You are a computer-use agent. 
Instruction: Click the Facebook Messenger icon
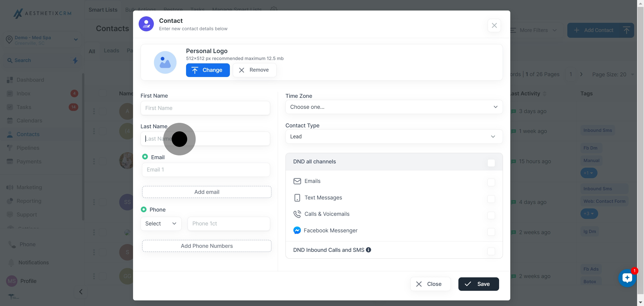[297, 230]
